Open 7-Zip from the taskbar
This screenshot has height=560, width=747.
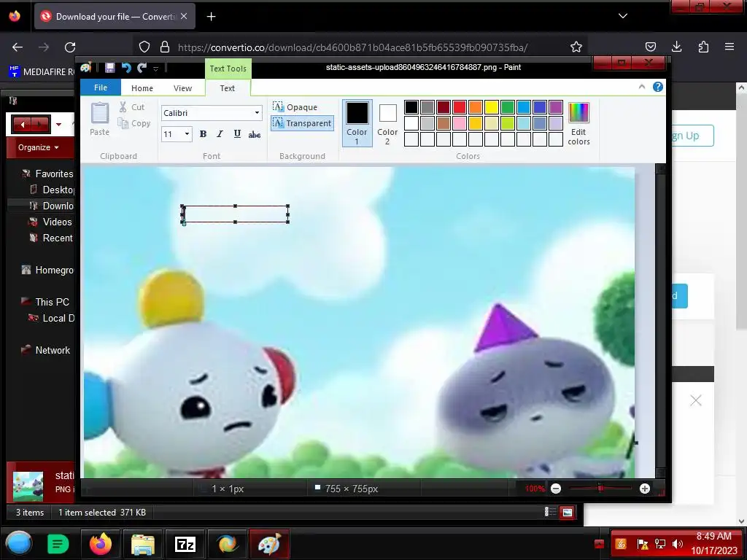coord(185,544)
